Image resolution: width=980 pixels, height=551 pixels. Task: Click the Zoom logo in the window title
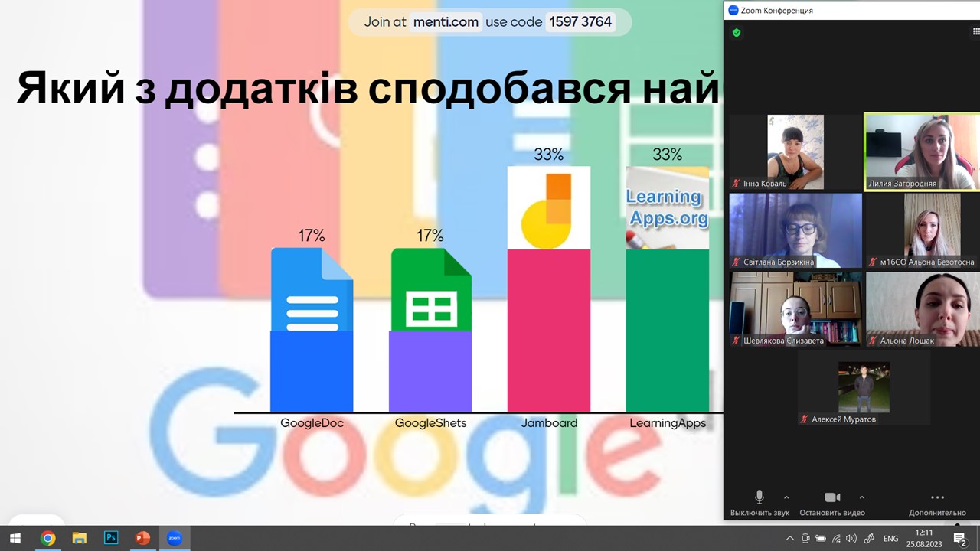click(733, 10)
